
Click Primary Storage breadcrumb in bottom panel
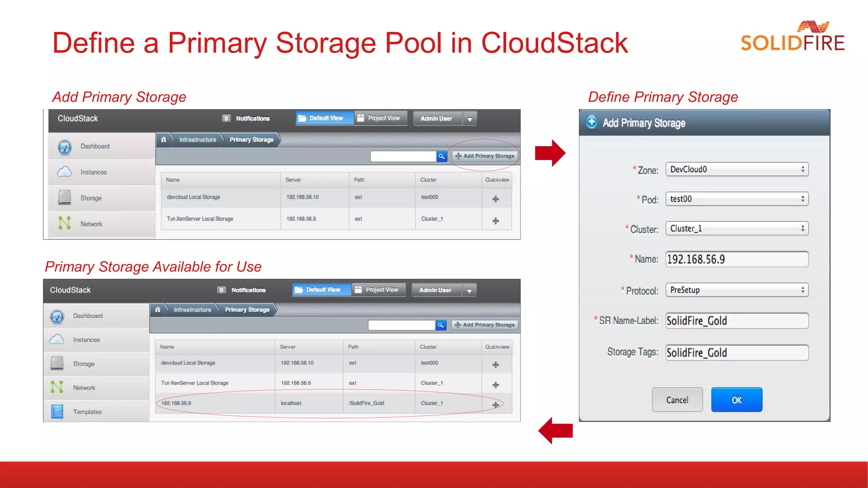(247, 310)
